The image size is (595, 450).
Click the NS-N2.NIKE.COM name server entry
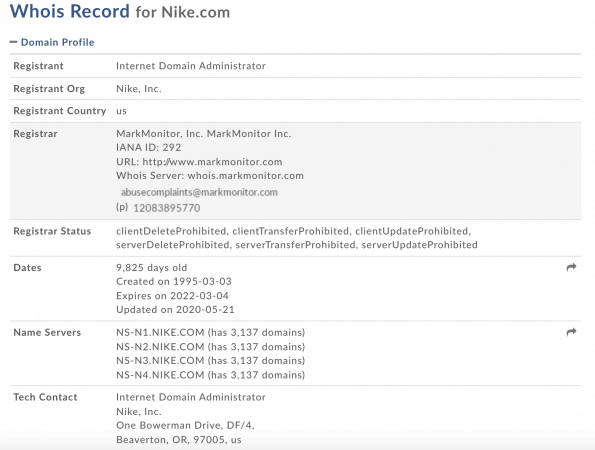[211, 346]
